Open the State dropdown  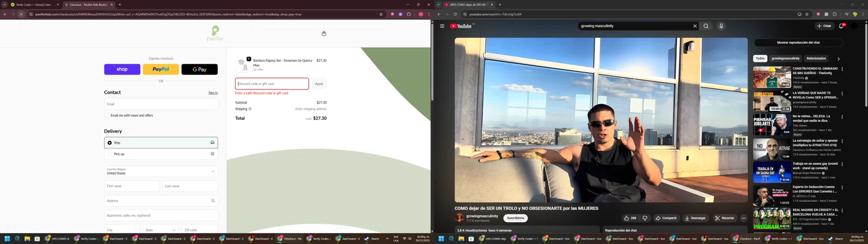pos(161,230)
